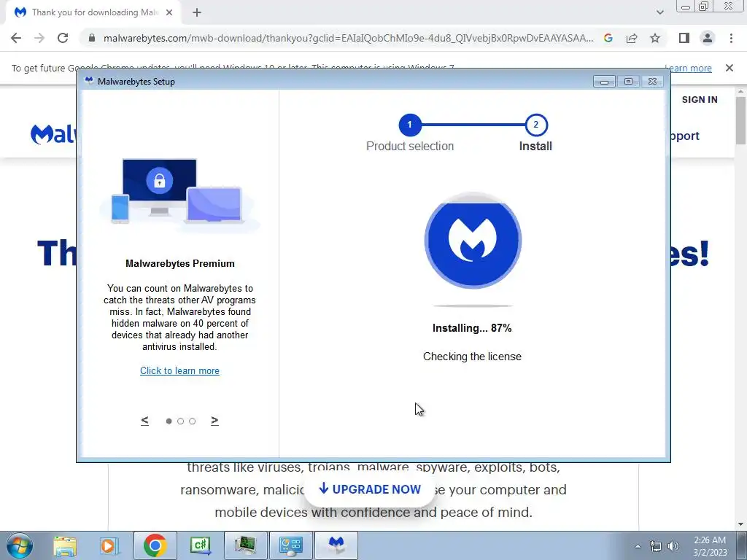The width and height of the screenshot is (747, 560).
Task: Show hidden tray icons arrow
Action: coord(638,546)
